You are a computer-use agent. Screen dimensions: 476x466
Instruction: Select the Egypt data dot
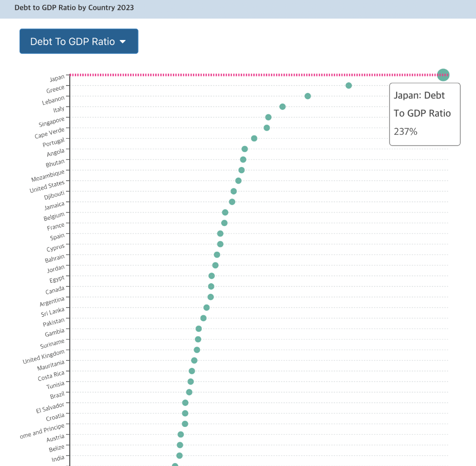point(212,276)
